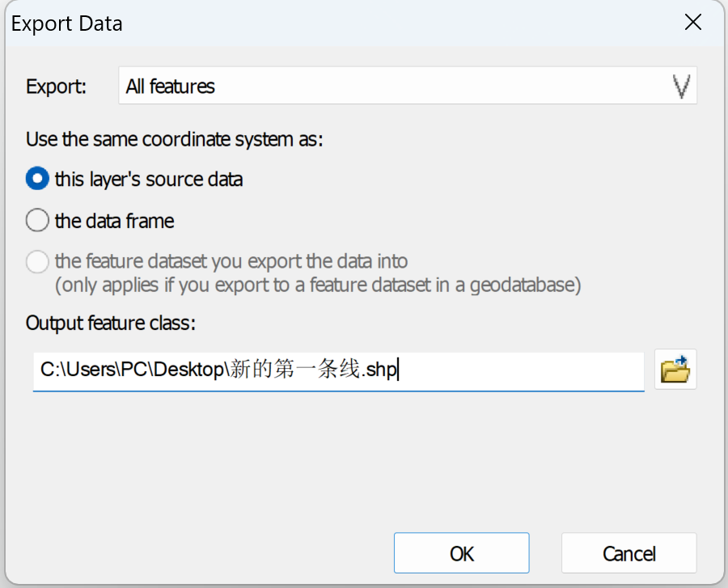Screen dimensions: 728x588
Task: Click the 新的第一条线 filename in the path
Action: [x=294, y=370]
